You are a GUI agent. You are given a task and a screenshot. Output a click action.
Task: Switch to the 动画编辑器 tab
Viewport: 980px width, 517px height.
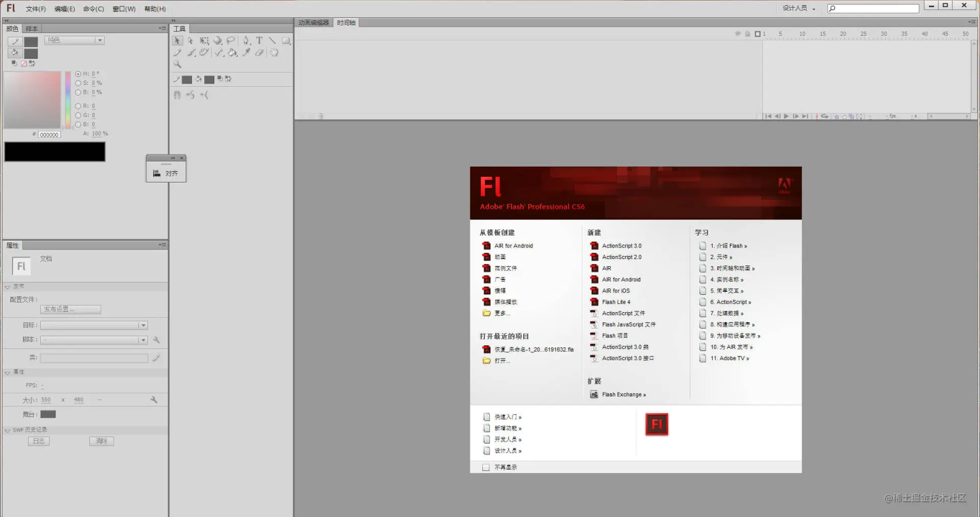pyautogui.click(x=314, y=22)
